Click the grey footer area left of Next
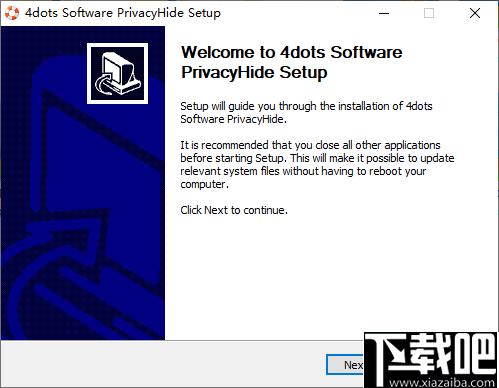This screenshot has width=499, height=388. (x=163, y=364)
